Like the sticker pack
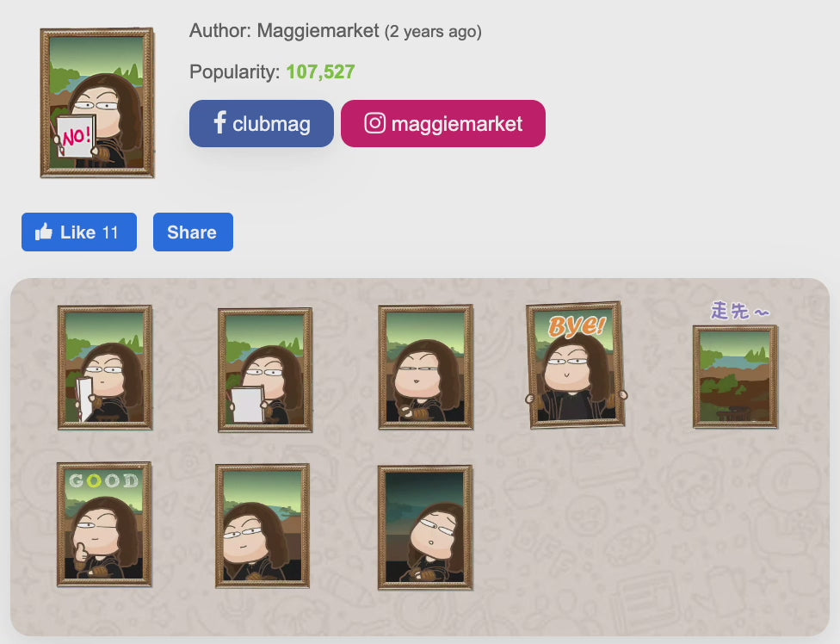This screenshot has height=644, width=840. click(79, 232)
